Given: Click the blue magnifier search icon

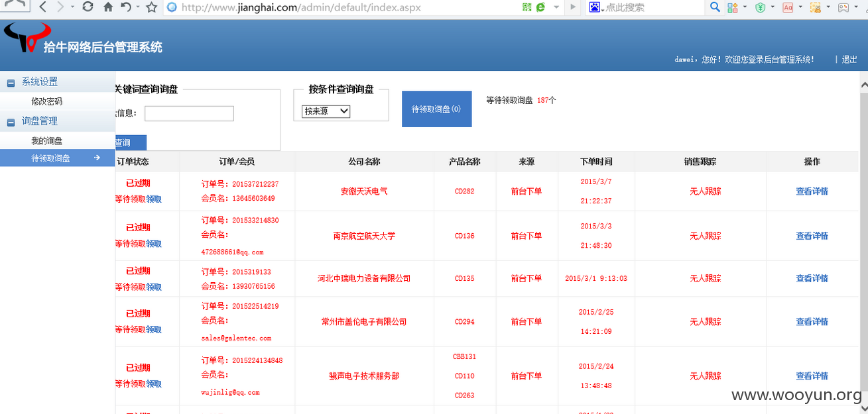Looking at the screenshot, I should coord(715,7).
